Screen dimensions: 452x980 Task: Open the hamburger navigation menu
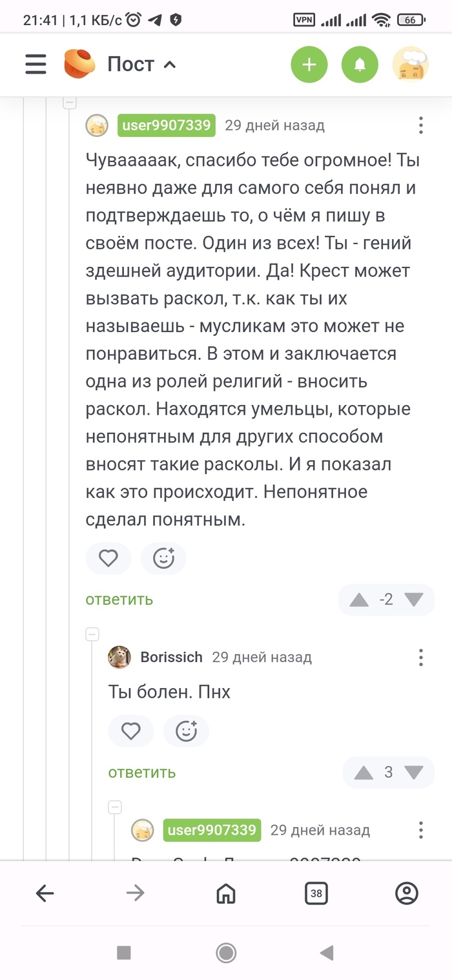(36, 64)
